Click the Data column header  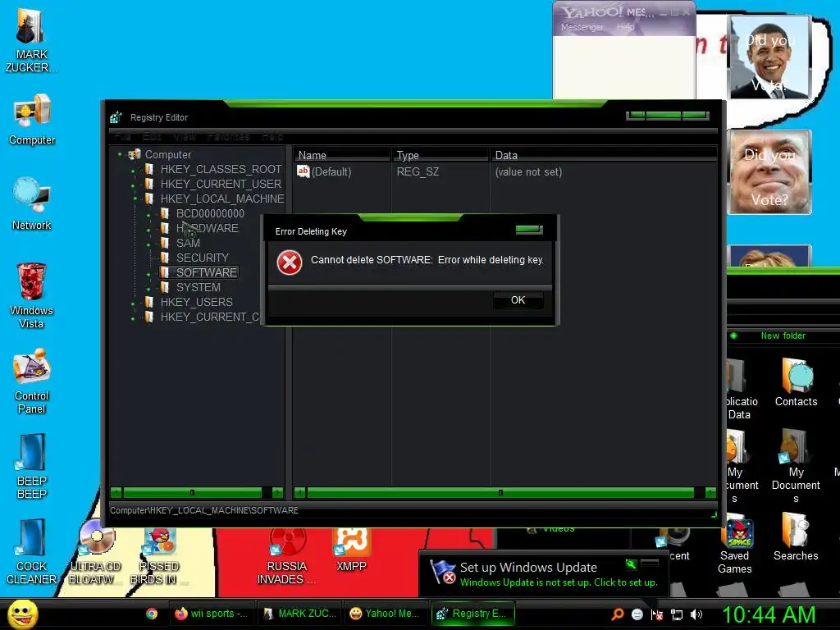[x=603, y=155]
